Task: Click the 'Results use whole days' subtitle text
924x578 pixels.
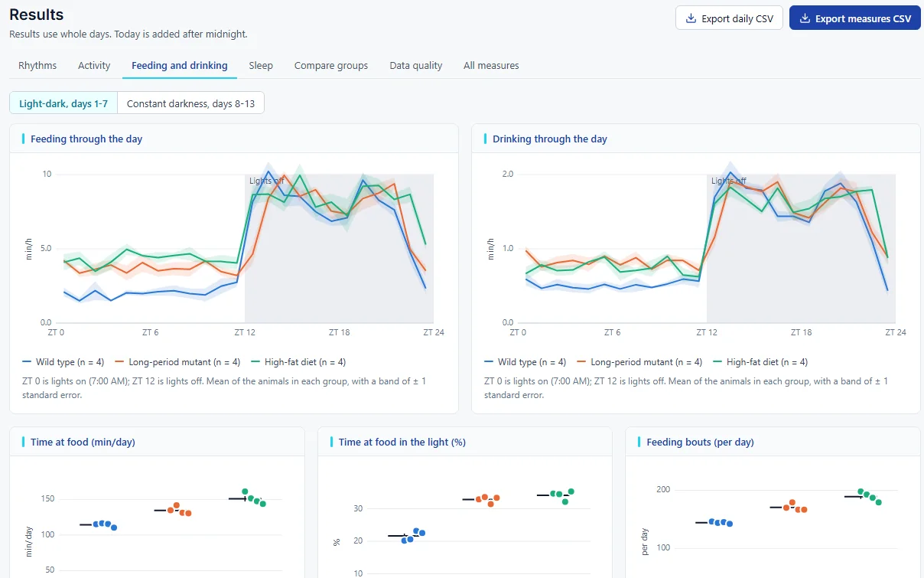Action: (x=128, y=34)
